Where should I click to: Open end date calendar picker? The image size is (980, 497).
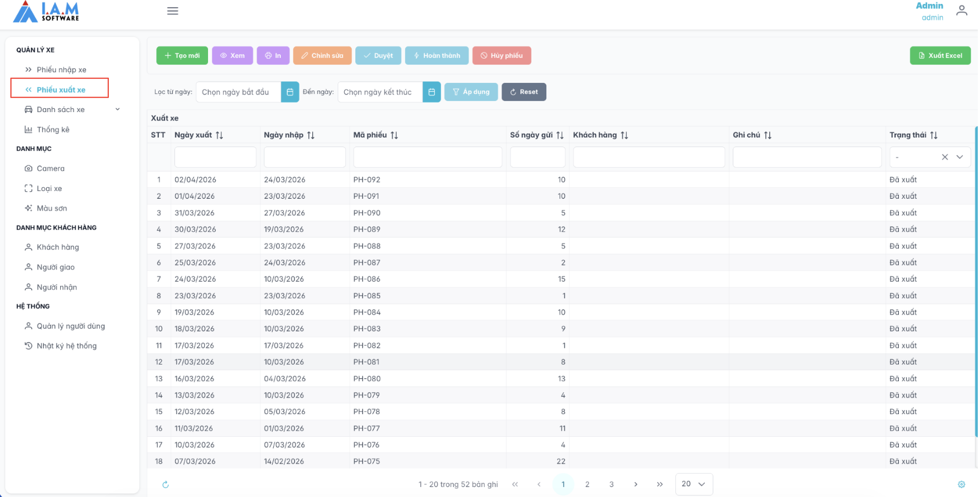click(x=432, y=92)
